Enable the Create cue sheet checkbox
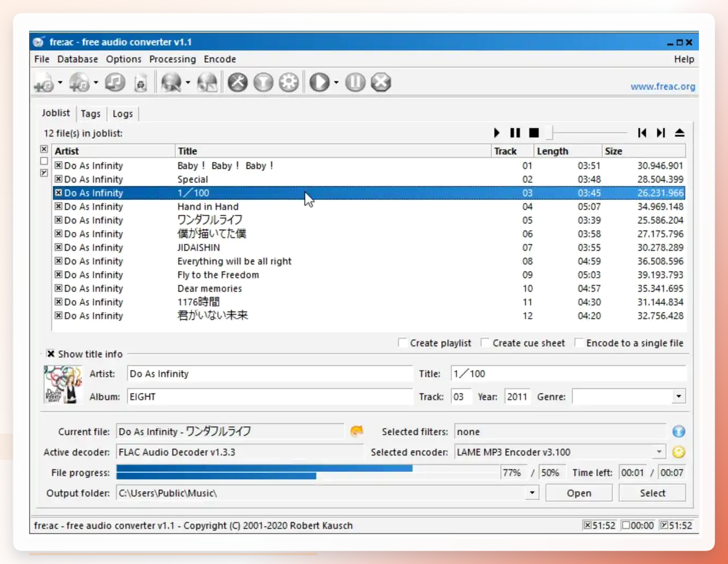The width and height of the screenshot is (728, 564). point(484,343)
